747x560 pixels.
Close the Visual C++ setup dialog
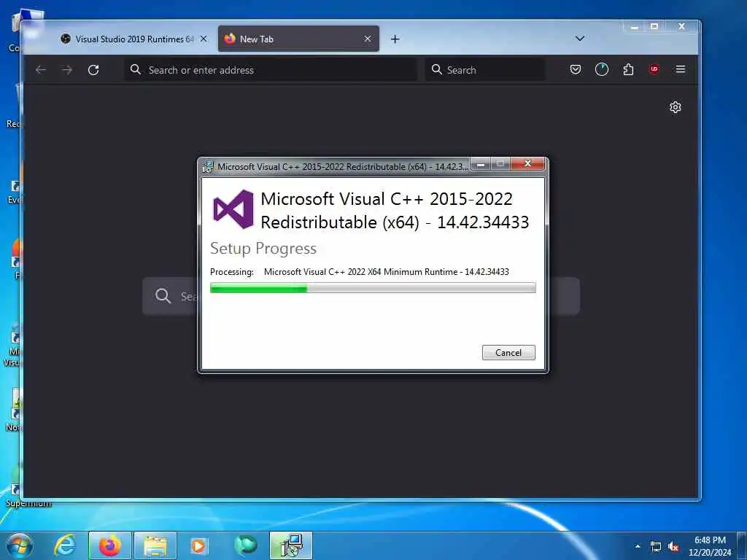[528, 164]
